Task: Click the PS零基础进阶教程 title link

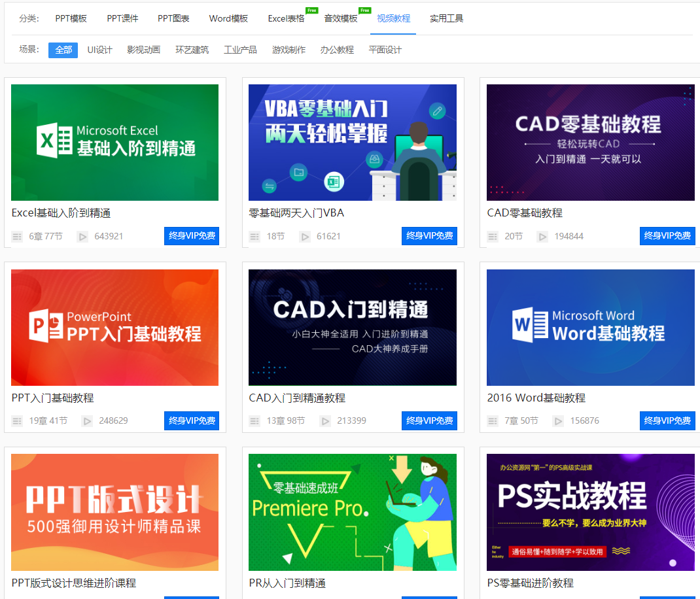Action: (531, 583)
